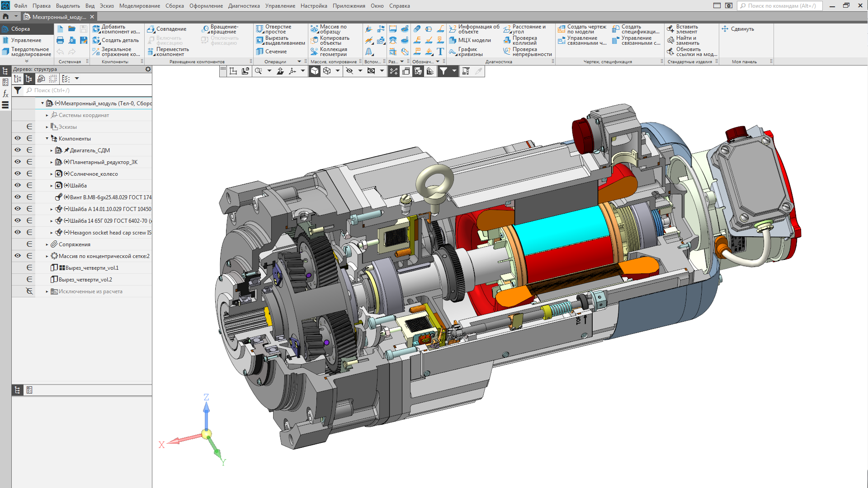Viewport: 868px width, 488px height.
Task: Toggle visibility of Массив по концентрической сетке
Action: point(18,256)
